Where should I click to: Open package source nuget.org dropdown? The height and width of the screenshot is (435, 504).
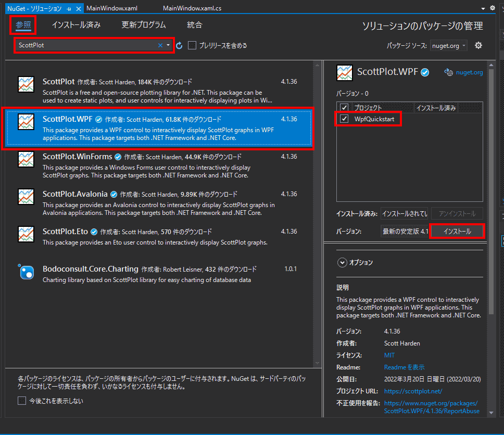coord(449,46)
